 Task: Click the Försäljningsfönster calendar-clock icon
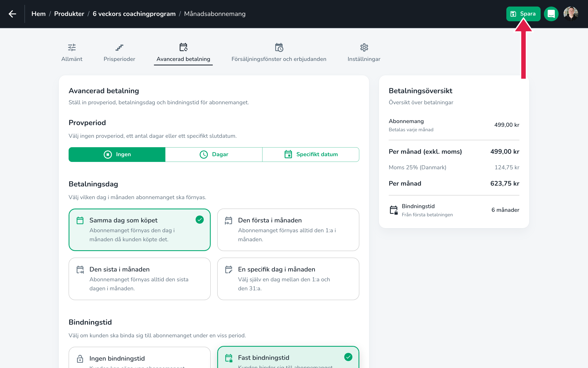click(279, 47)
